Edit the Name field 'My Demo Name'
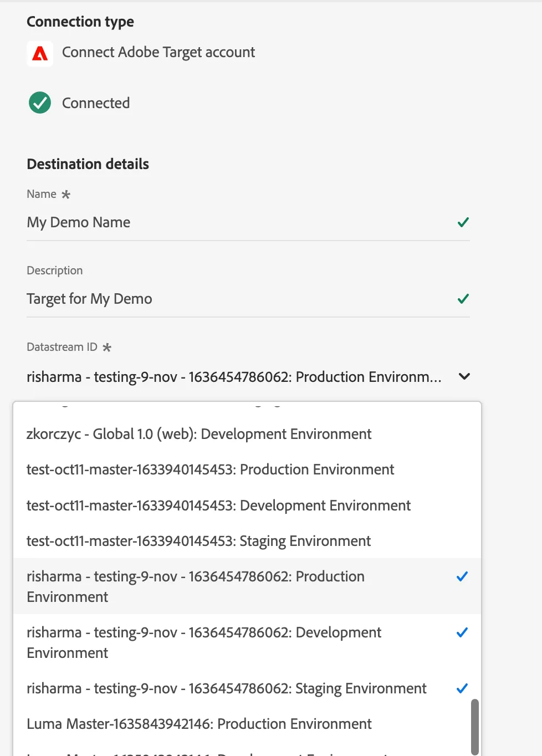The image size is (542, 756). pos(248,222)
